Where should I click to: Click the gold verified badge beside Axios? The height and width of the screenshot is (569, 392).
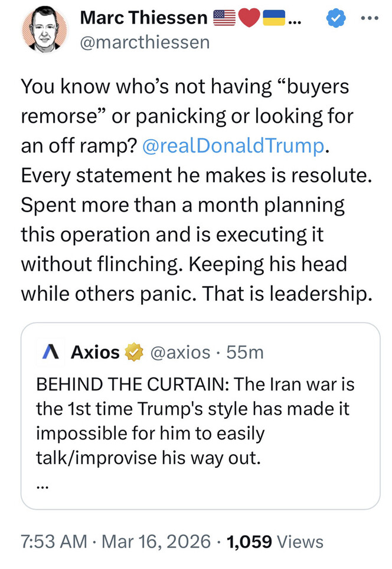point(133,352)
